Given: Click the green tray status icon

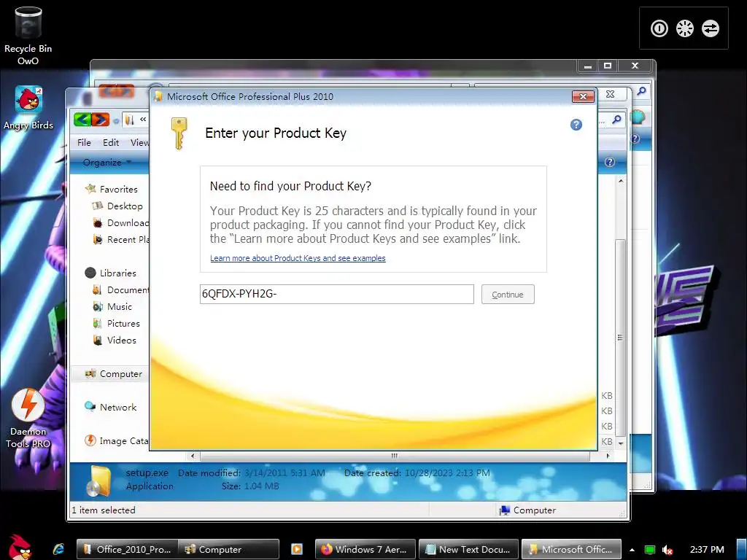Looking at the screenshot, I should [650, 550].
